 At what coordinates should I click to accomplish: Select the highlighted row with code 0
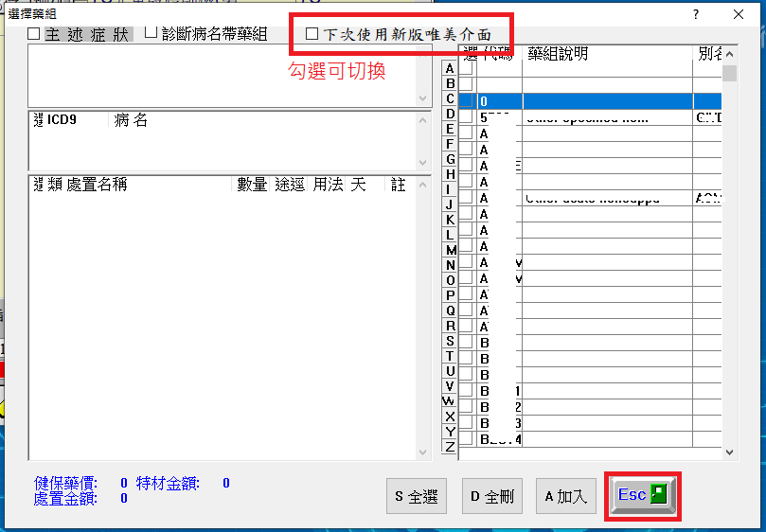587,100
